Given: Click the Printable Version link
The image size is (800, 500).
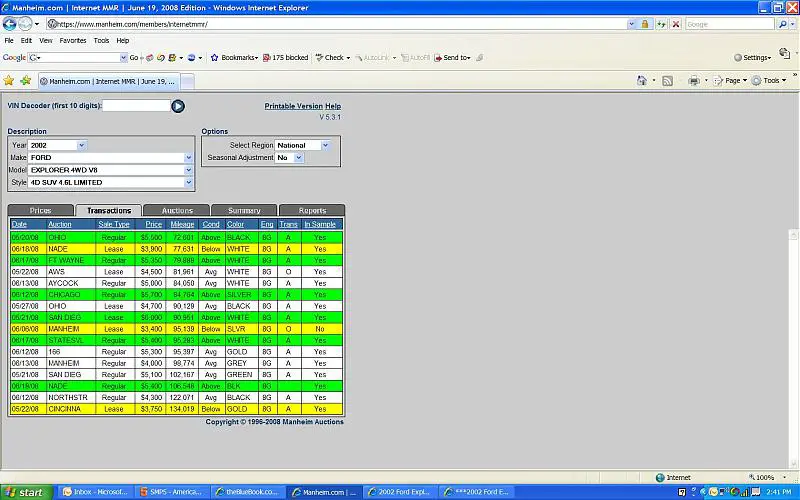Looking at the screenshot, I should pyautogui.click(x=293, y=106).
